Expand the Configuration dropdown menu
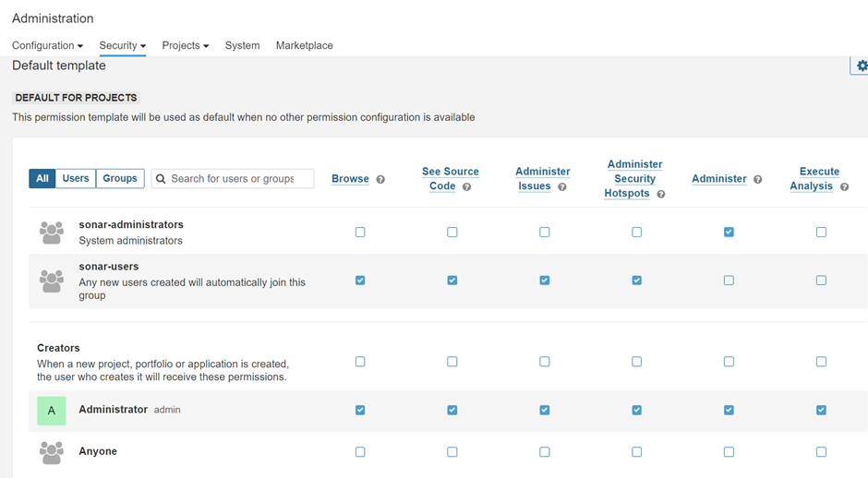Screen dimensions: 868x478 tap(47, 45)
